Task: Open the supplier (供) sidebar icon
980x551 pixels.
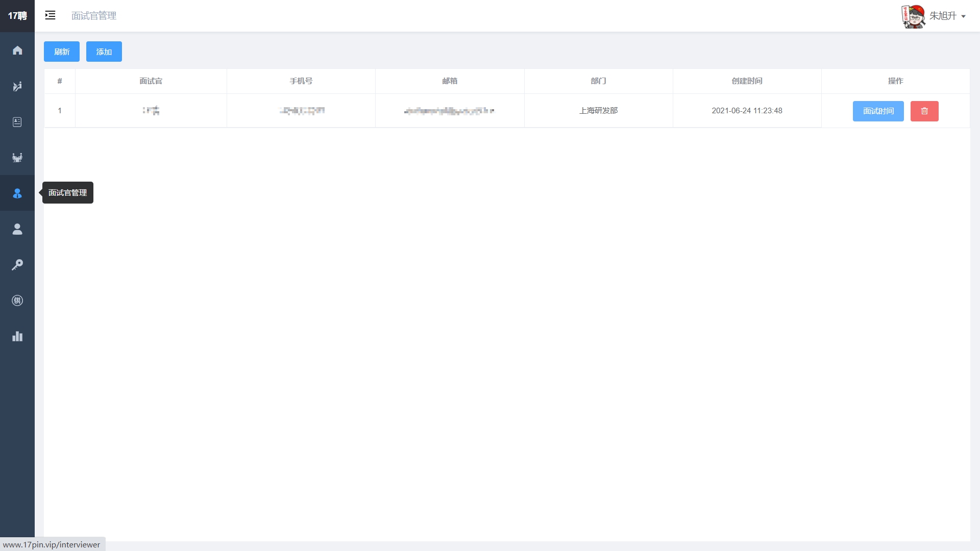Action: [17, 300]
